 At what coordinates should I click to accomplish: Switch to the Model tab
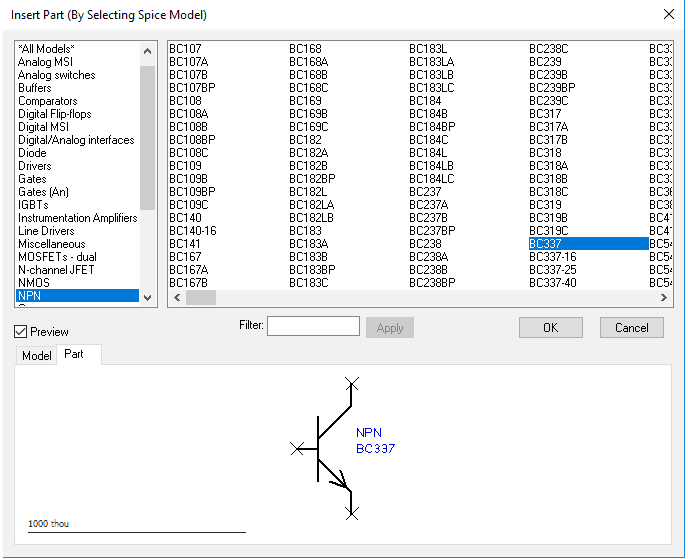pyautogui.click(x=37, y=356)
